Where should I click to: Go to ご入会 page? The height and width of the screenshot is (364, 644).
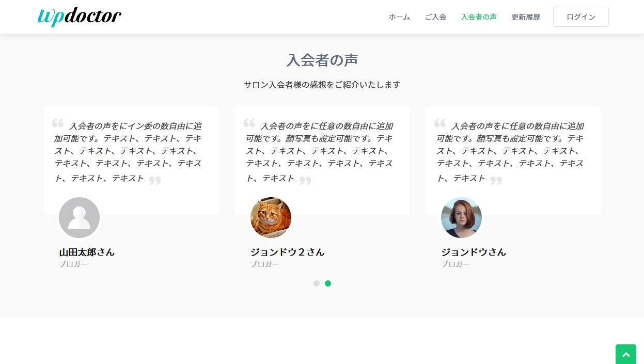pyautogui.click(x=435, y=17)
